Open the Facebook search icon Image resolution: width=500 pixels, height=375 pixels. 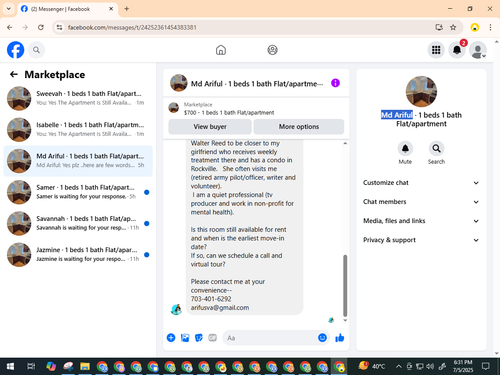point(36,50)
